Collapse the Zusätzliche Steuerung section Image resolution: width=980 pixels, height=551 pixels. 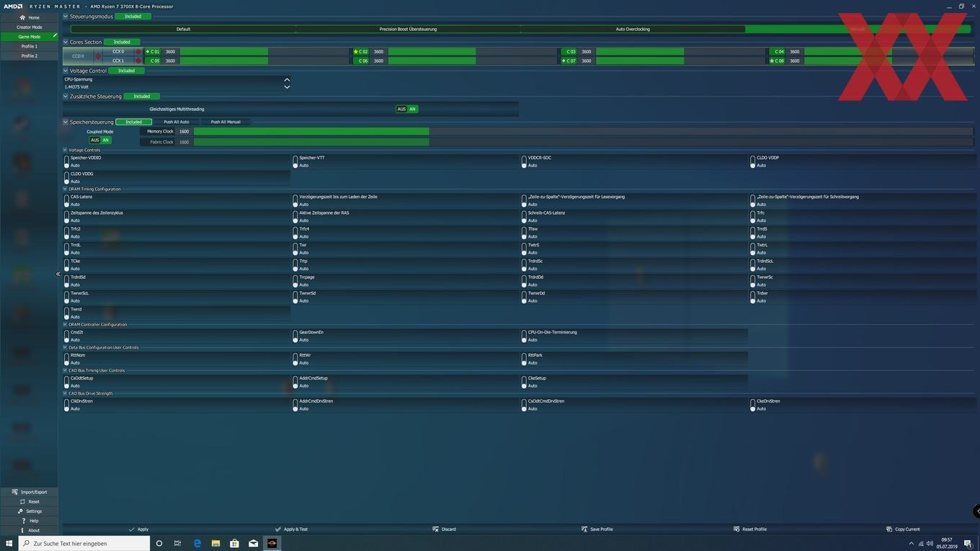coord(66,96)
